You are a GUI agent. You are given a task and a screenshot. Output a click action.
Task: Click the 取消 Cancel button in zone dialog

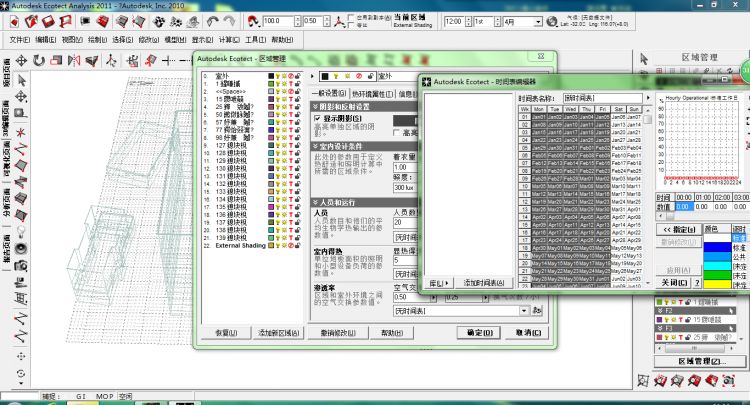(x=528, y=332)
